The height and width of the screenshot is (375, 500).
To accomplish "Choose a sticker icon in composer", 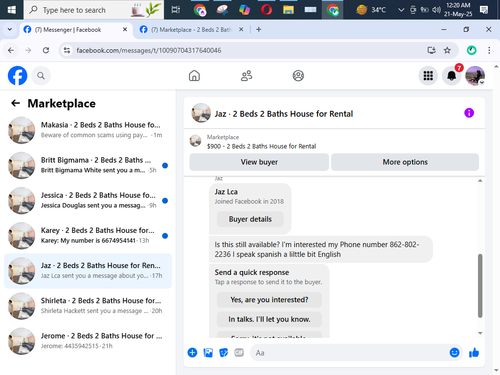I will (x=224, y=352).
